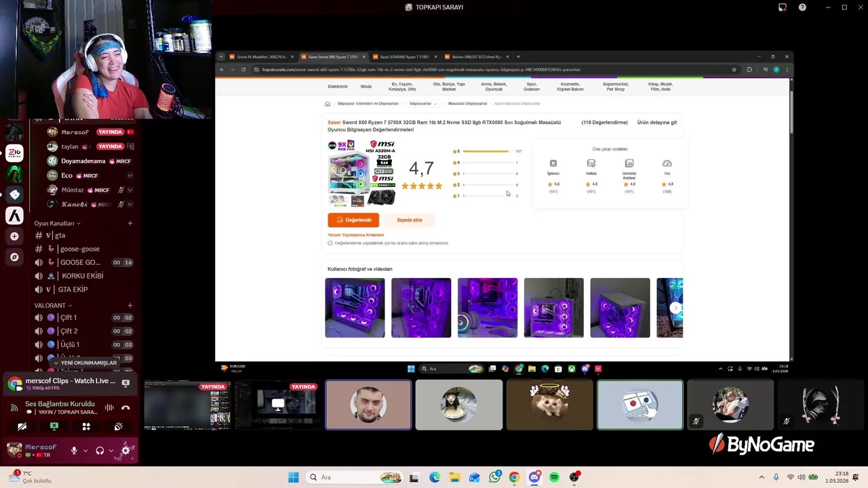
Task: Mute microphone in Discord user panel
Action: [x=74, y=451]
